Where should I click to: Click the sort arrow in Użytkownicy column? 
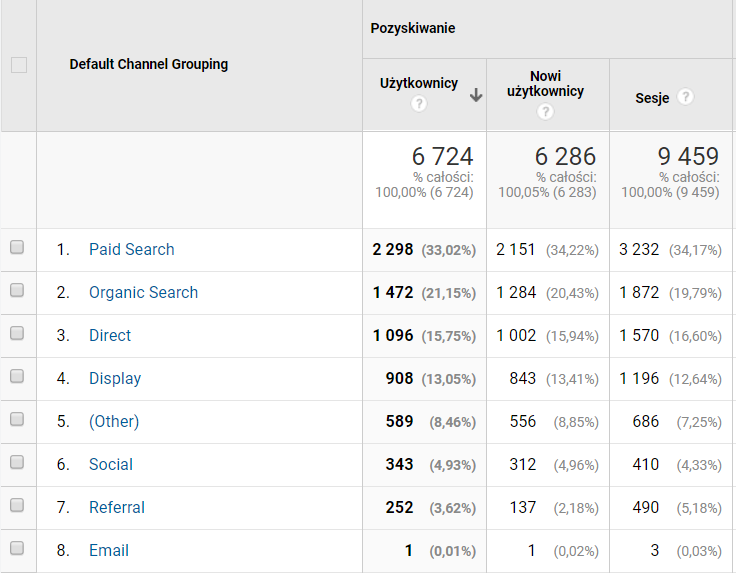476,95
